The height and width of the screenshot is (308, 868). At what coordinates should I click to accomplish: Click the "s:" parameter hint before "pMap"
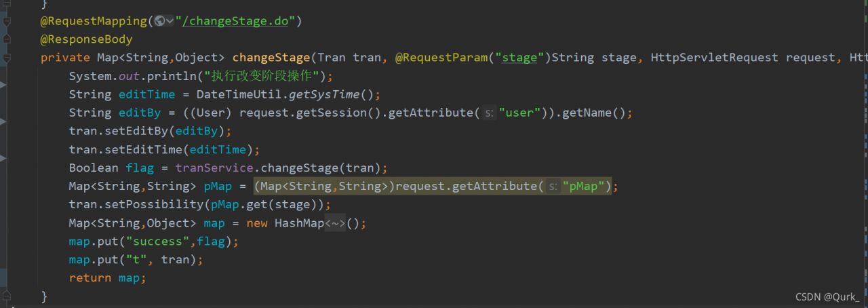pyautogui.click(x=553, y=186)
